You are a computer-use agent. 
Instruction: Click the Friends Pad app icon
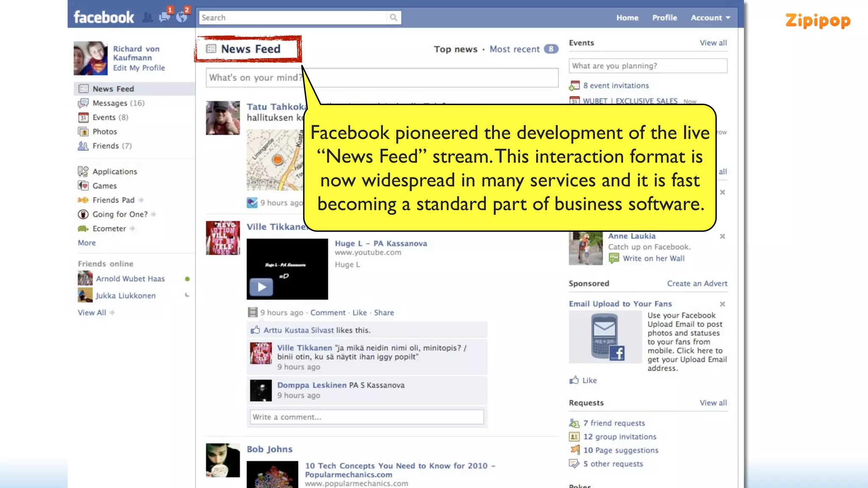[83, 200]
